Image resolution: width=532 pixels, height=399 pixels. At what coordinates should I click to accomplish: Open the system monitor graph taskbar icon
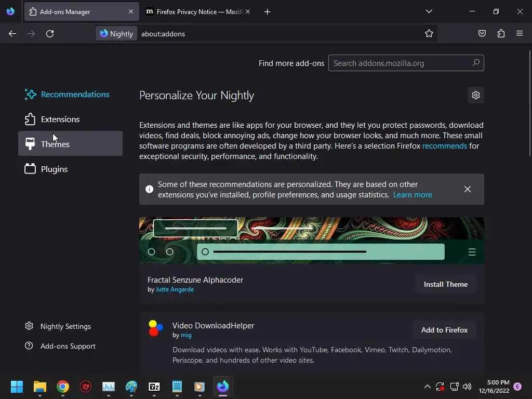tap(109, 387)
